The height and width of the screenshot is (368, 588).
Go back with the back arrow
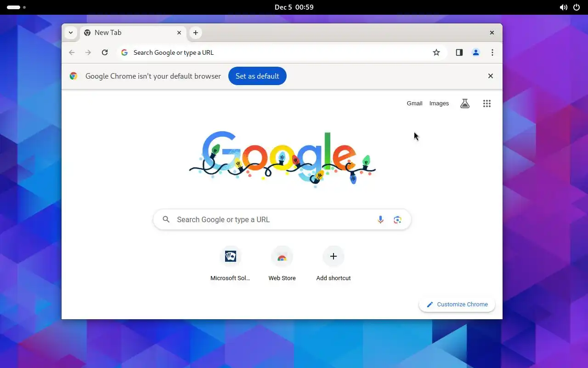pyautogui.click(x=72, y=52)
